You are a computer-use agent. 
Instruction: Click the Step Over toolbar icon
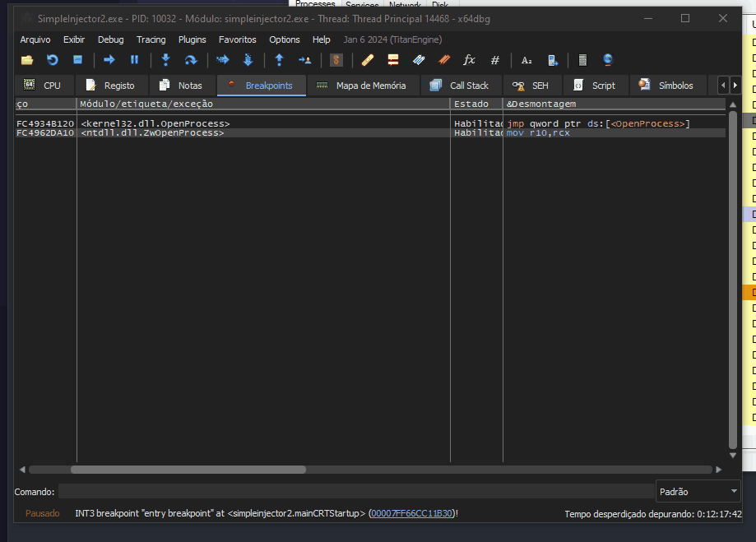(191, 60)
